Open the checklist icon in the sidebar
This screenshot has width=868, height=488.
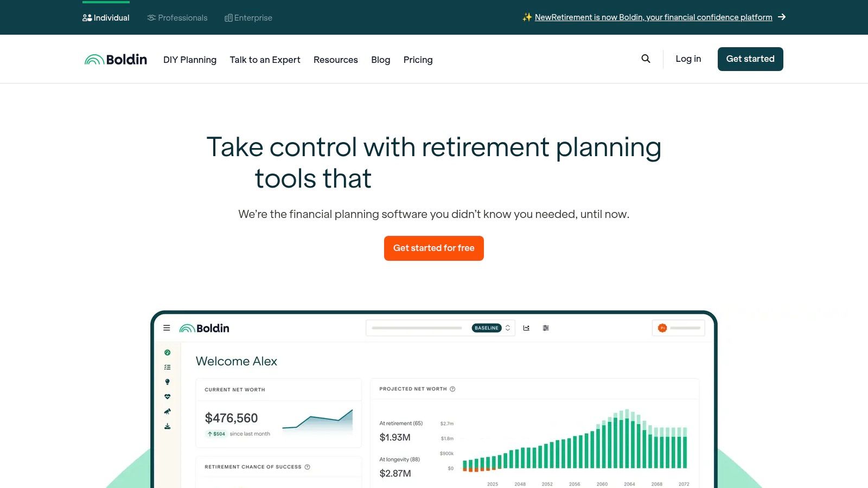click(167, 367)
